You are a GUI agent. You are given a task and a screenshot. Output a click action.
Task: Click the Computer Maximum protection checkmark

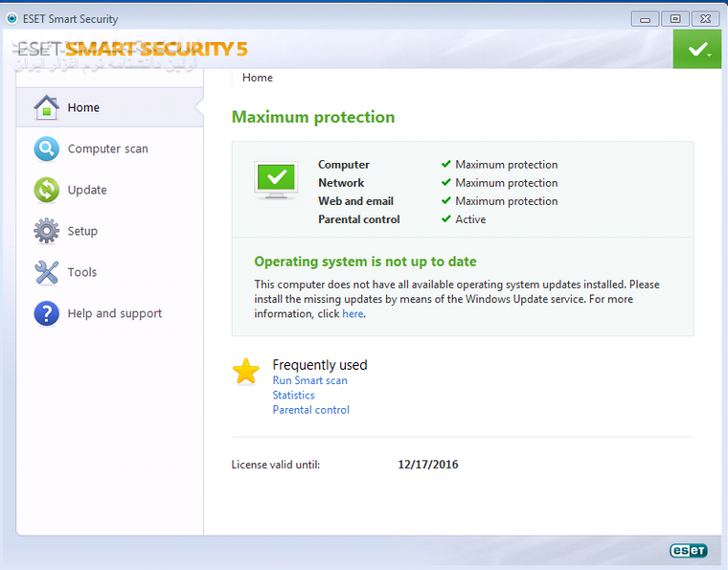click(446, 164)
